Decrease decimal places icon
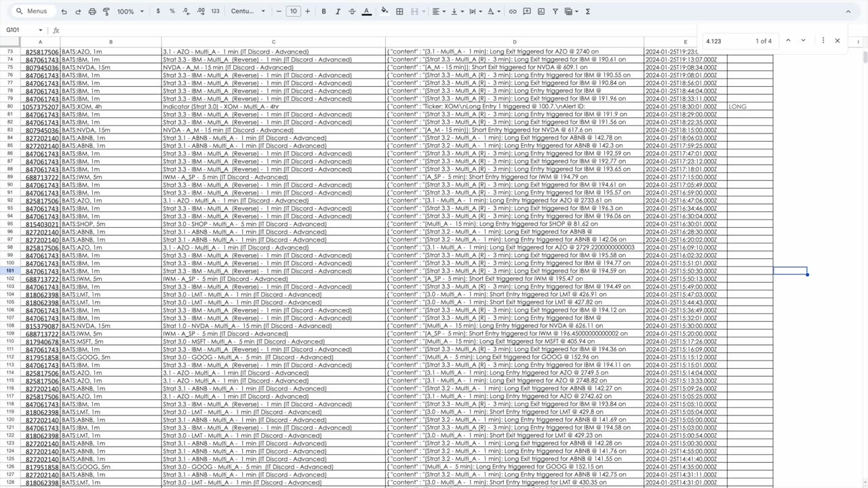 click(x=186, y=12)
